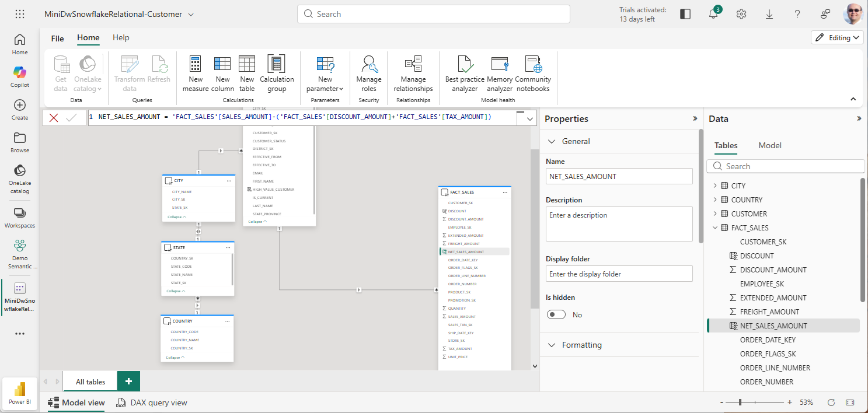The image size is (868, 413).
Task: Expand the CUSTOMER table in Data pane
Action: coord(715,214)
